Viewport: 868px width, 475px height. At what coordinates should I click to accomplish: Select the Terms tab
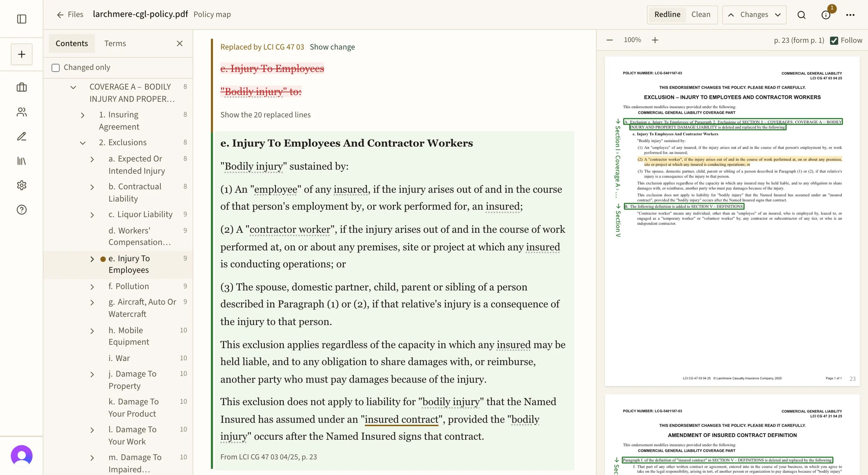pos(115,43)
